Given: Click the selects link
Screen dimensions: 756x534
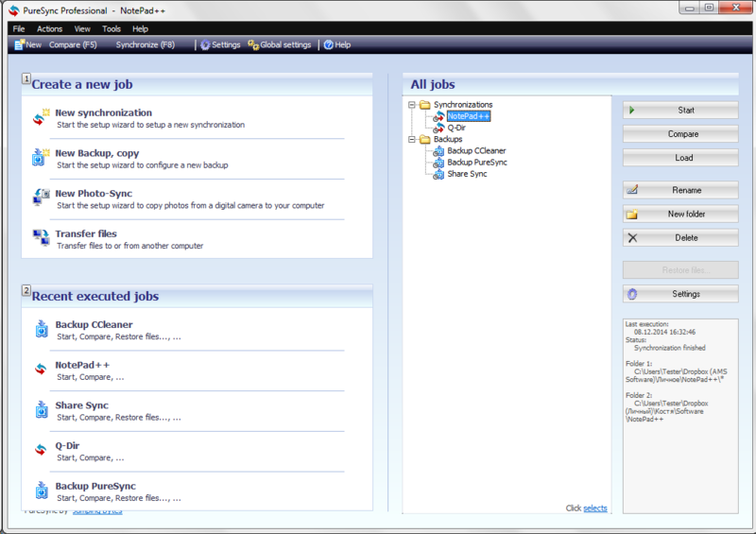Looking at the screenshot, I should point(595,508).
